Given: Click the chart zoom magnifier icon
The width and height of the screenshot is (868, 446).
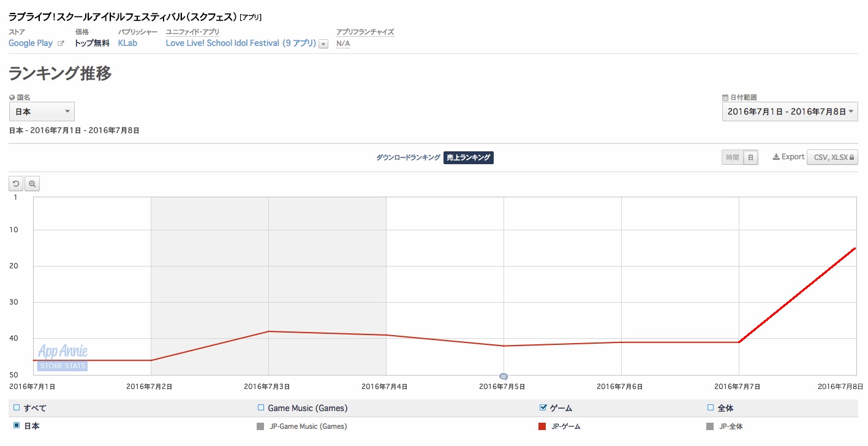Looking at the screenshot, I should (32, 184).
